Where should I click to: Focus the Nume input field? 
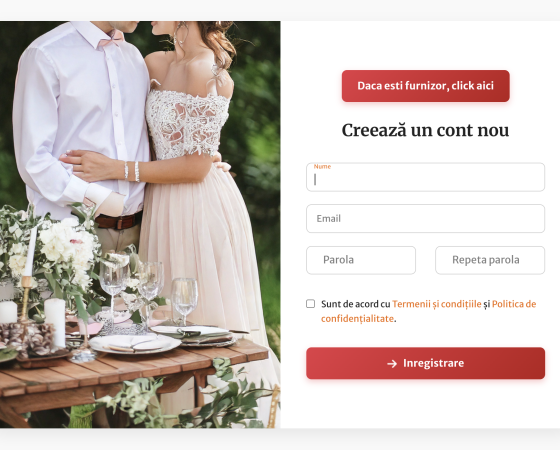click(x=425, y=177)
